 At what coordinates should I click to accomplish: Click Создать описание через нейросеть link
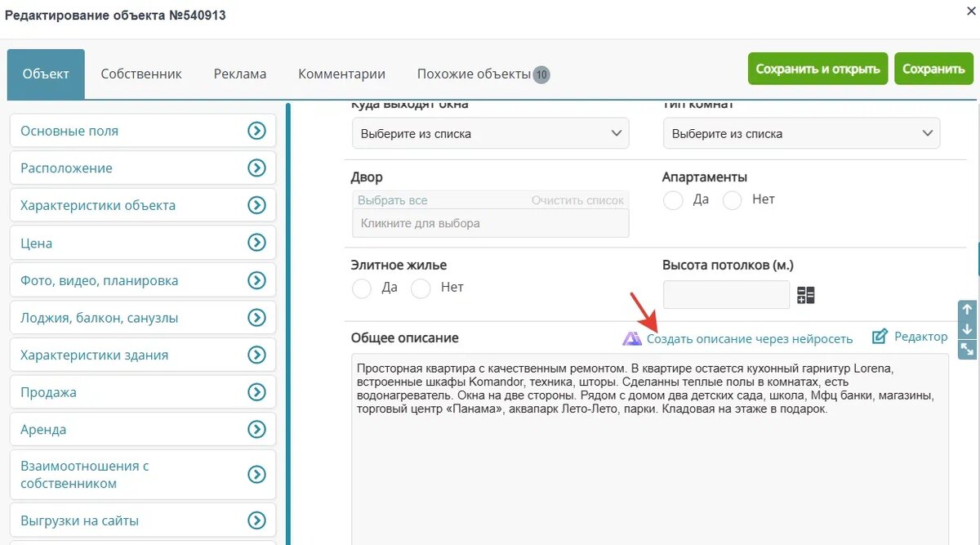point(750,338)
